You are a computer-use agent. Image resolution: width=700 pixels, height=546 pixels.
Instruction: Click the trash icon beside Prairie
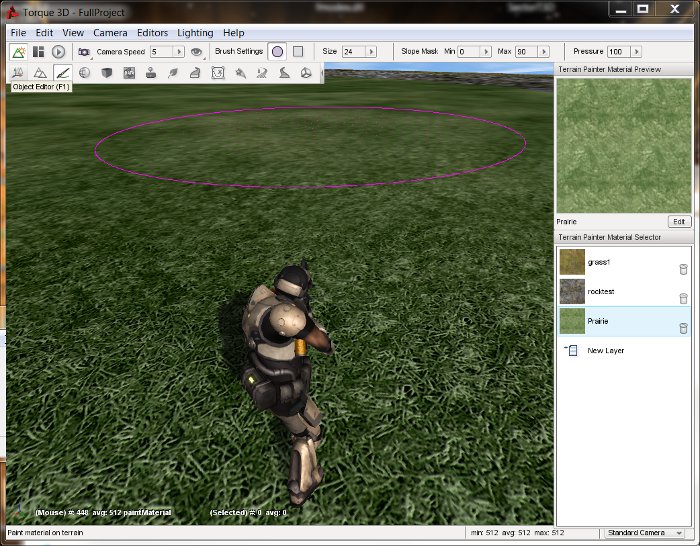pos(683,328)
